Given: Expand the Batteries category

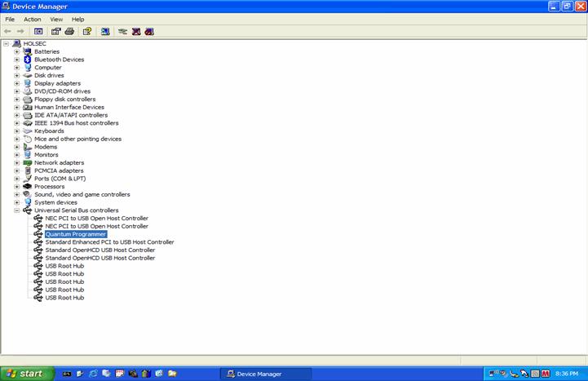Looking at the screenshot, I should pos(16,51).
